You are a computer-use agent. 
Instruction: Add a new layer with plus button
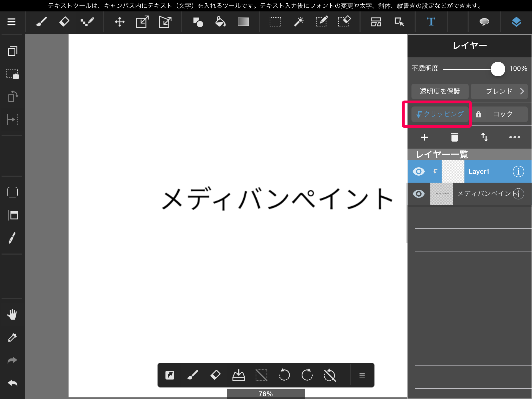[x=424, y=137]
